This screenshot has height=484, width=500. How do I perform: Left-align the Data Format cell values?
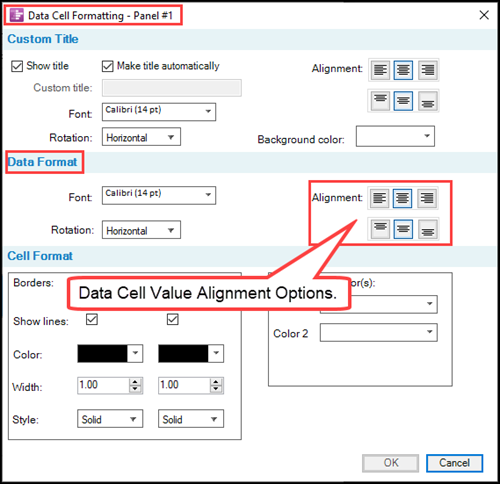379,198
